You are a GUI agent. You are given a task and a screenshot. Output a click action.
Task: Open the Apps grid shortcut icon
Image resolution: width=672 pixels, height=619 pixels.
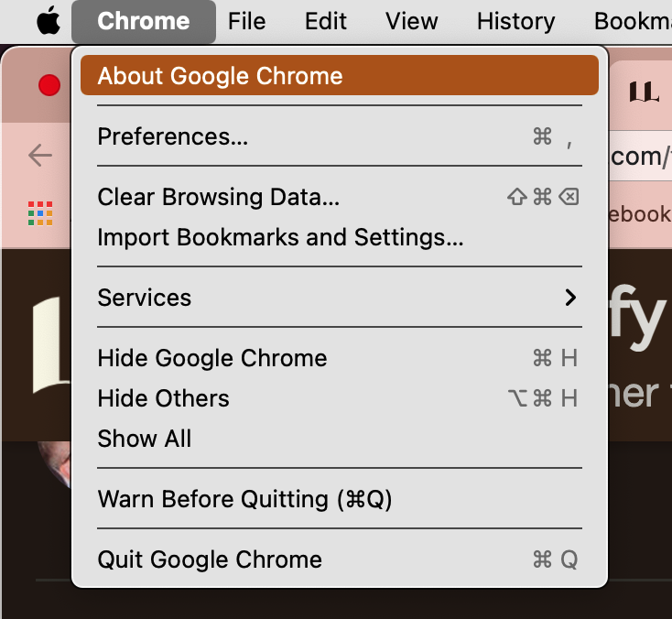tap(40, 213)
